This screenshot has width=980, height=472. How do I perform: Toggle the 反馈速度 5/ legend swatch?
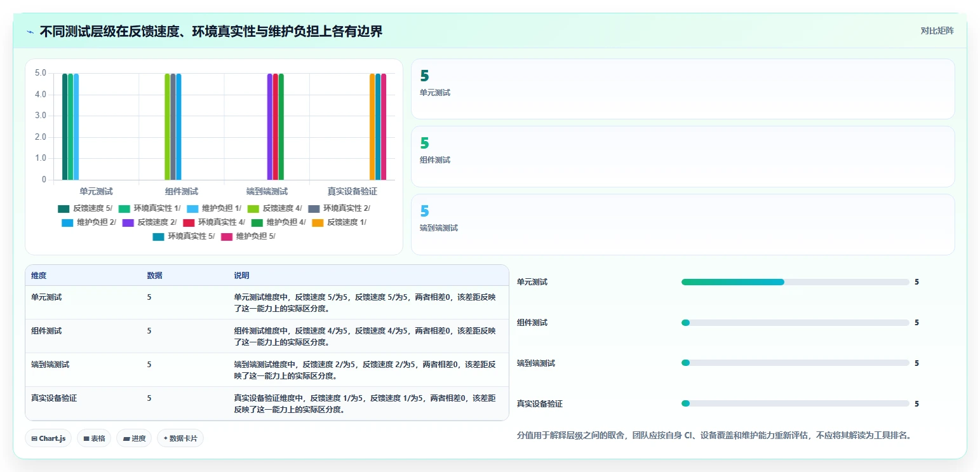[x=64, y=208]
